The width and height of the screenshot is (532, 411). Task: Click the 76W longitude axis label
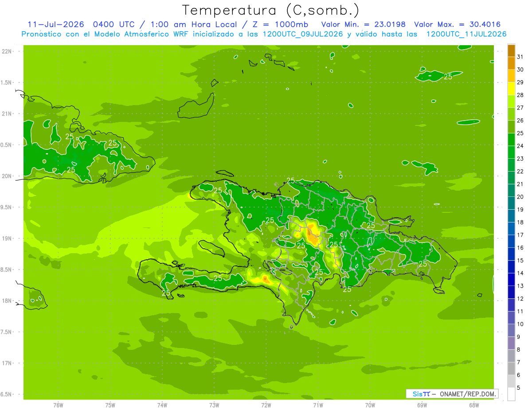58,405
